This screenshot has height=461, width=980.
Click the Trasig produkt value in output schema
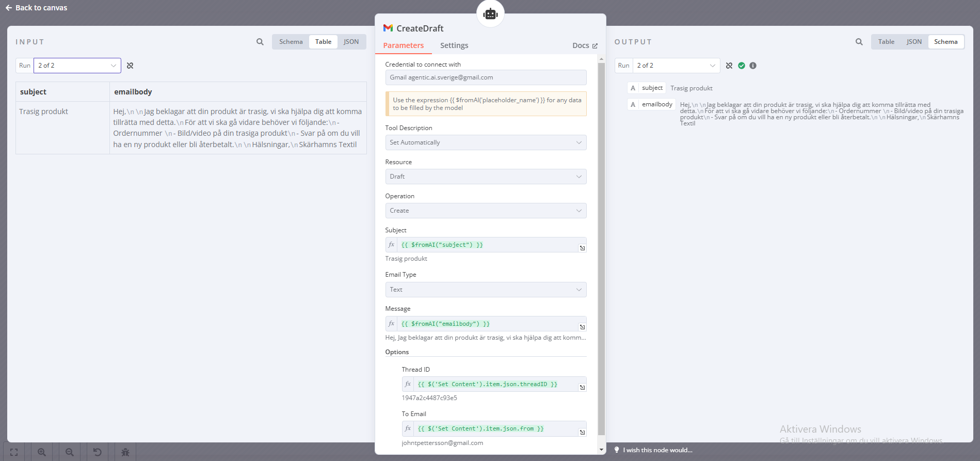tap(692, 88)
